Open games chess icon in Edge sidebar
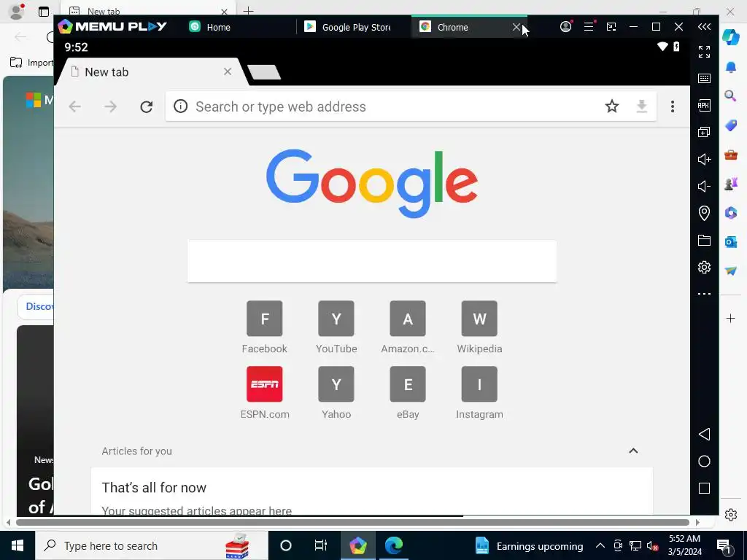Image resolution: width=747 pixels, height=560 pixels. point(731,183)
